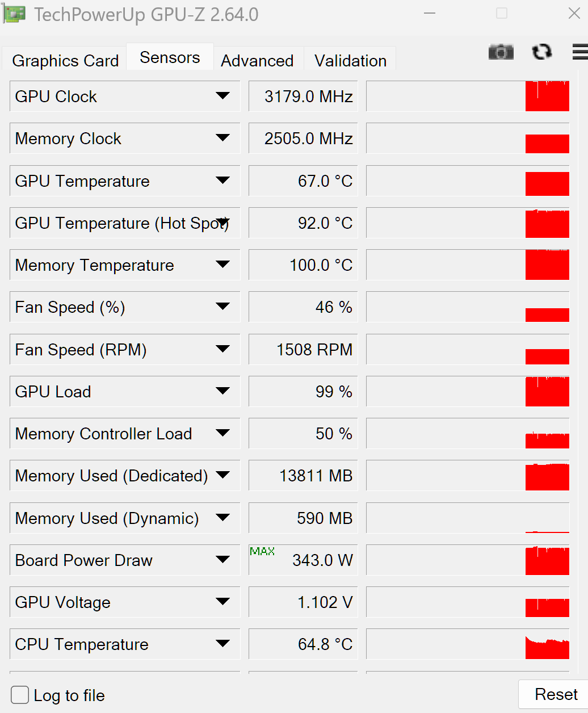The width and height of the screenshot is (588, 713).
Task: Switch to the Graphics Card tab
Action: point(64,61)
